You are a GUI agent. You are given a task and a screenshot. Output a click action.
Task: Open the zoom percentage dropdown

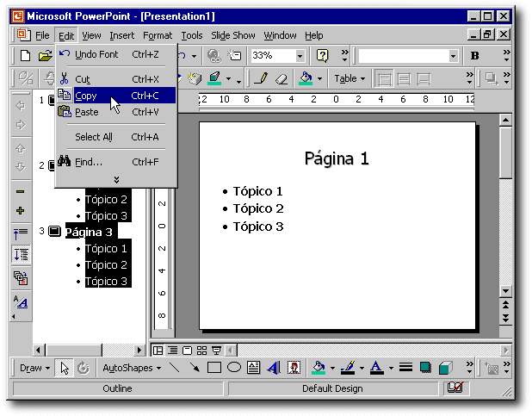(x=300, y=56)
